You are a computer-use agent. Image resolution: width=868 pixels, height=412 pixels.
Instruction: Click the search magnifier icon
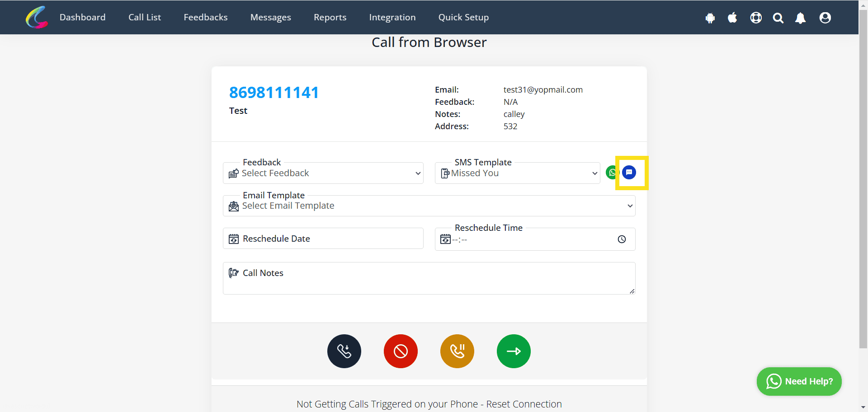(x=778, y=18)
